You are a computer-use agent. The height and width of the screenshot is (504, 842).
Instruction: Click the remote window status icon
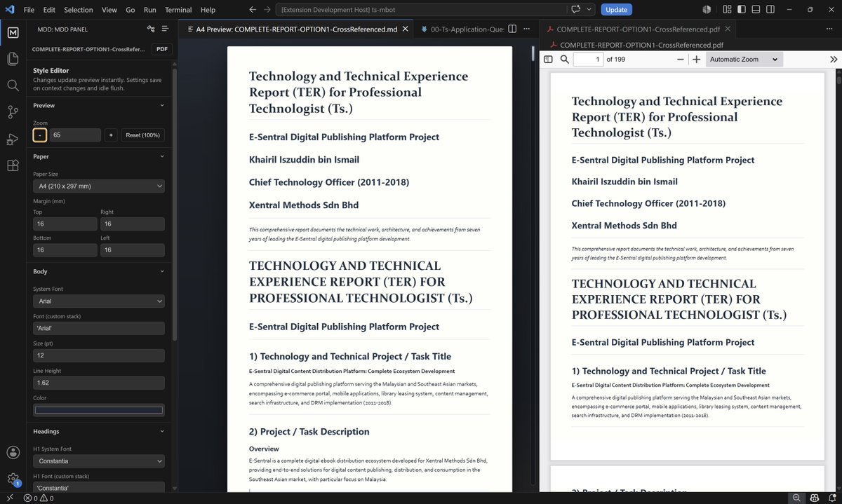pos(8,498)
